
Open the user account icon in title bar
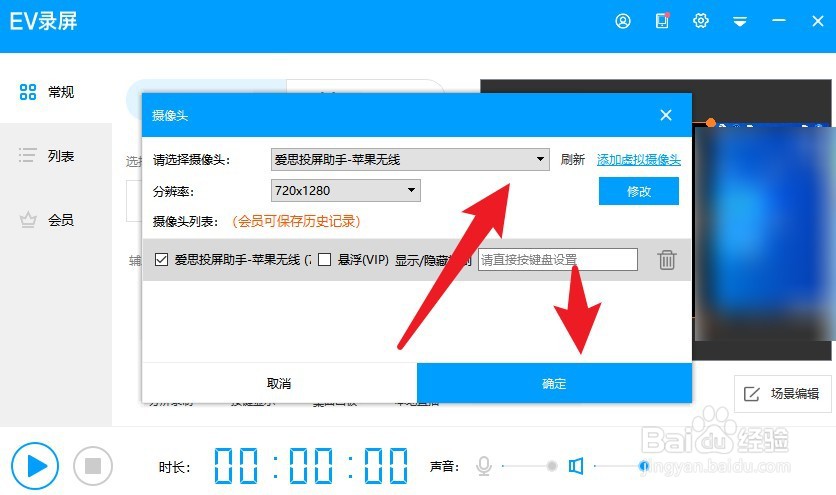tap(623, 21)
